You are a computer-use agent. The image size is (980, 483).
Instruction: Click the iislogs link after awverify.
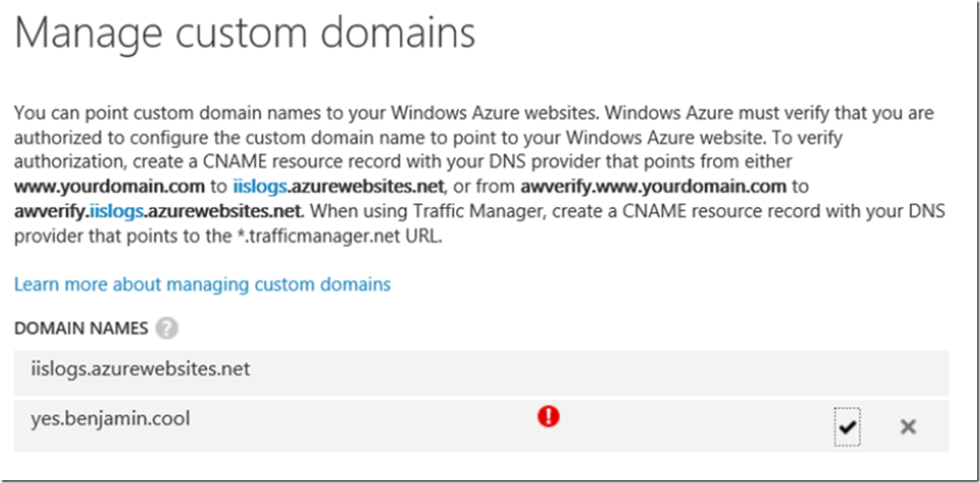[x=118, y=212]
